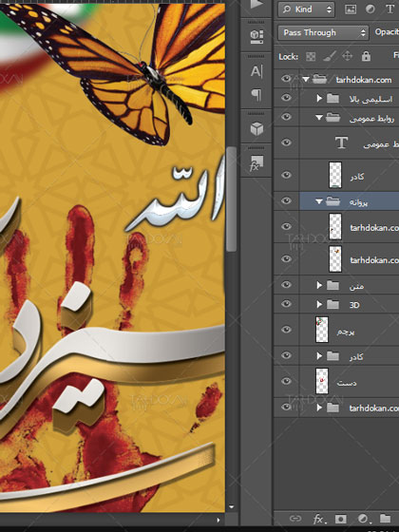399x532 pixels.
Task: Click the canvas scroll-down arrow
Action: pos(232,507)
